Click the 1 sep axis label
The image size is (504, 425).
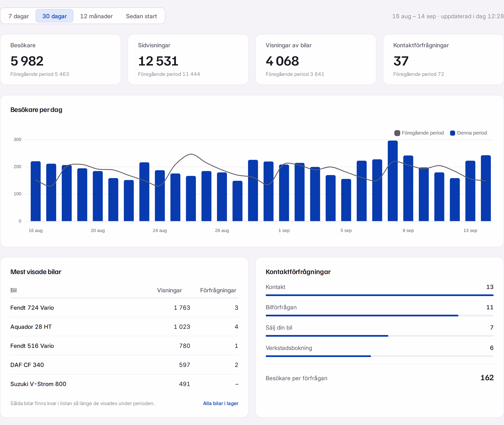[284, 231]
